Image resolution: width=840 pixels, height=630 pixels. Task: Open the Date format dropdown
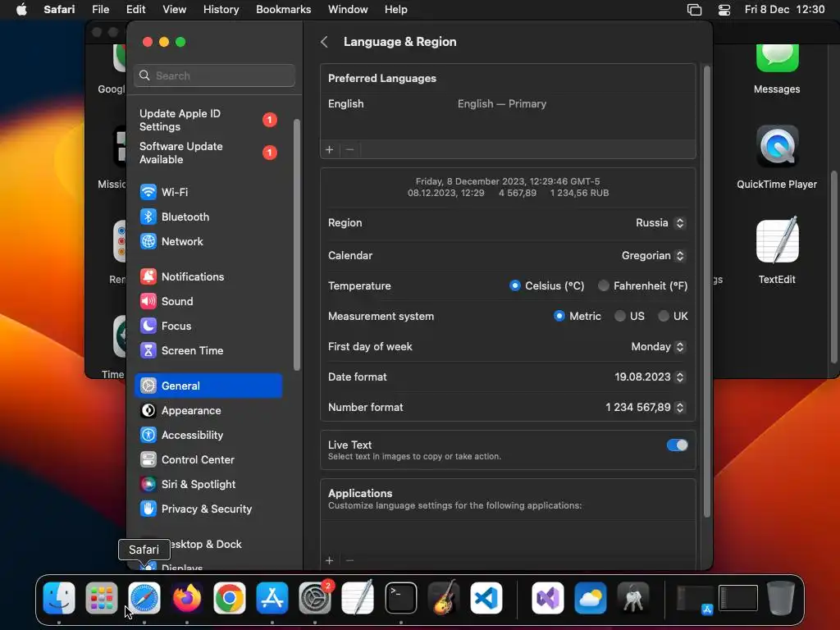pos(650,377)
